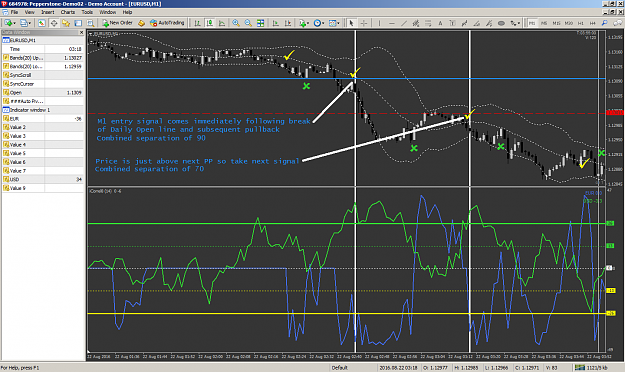Click the Default profile in status bar
The image size is (625, 372).
pos(340,368)
